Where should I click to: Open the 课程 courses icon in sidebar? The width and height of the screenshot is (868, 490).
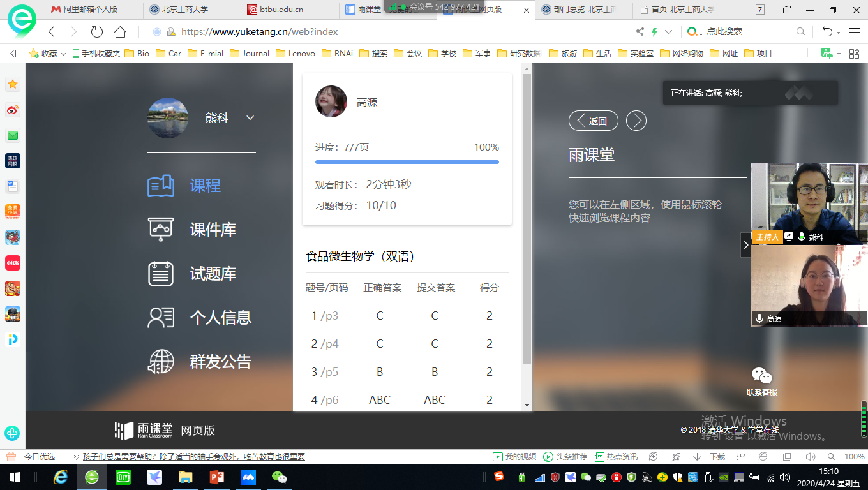pyautogui.click(x=161, y=186)
